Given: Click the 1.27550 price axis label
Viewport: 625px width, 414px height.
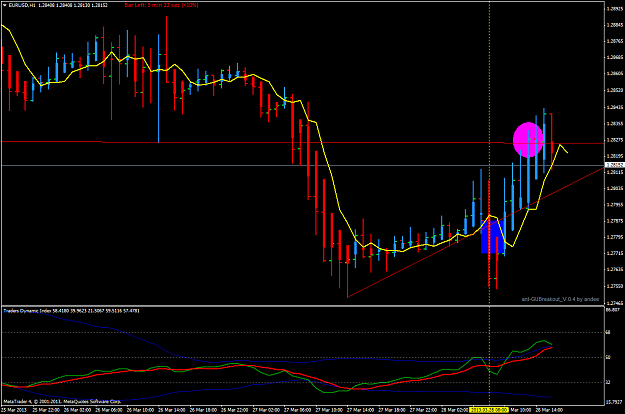Looking at the screenshot, I should pyautogui.click(x=615, y=286).
